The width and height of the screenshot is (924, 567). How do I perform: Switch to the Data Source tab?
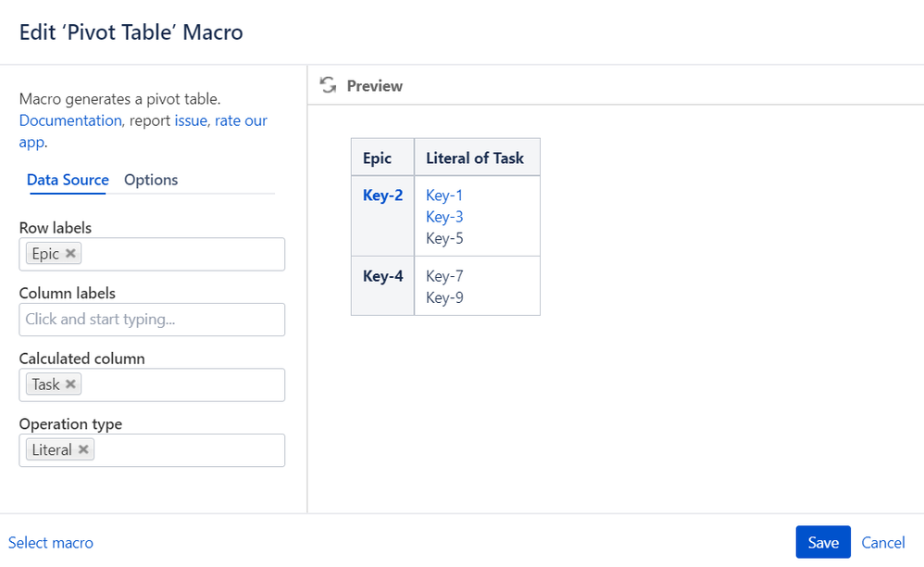click(x=68, y=180)
